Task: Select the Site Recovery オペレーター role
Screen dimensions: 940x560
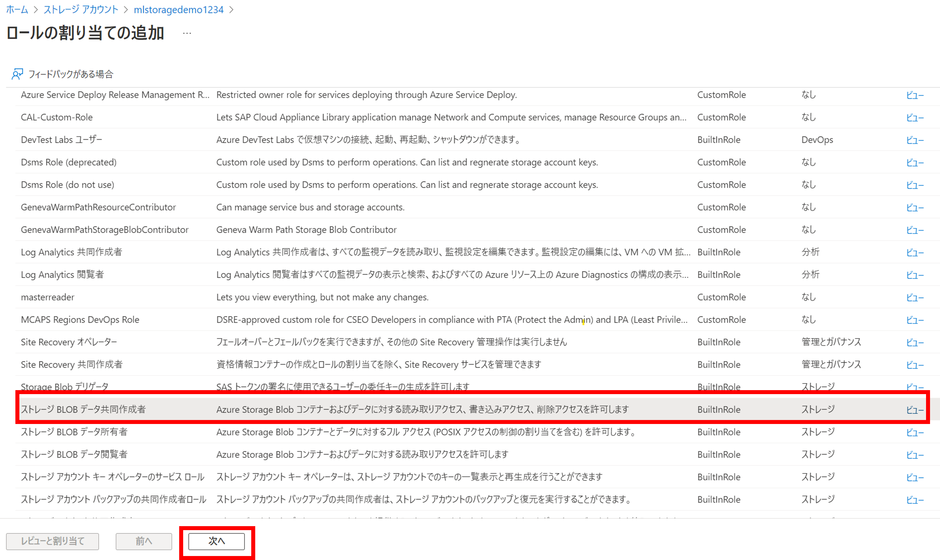Action: pyautogui.click(x=69, y=342)
